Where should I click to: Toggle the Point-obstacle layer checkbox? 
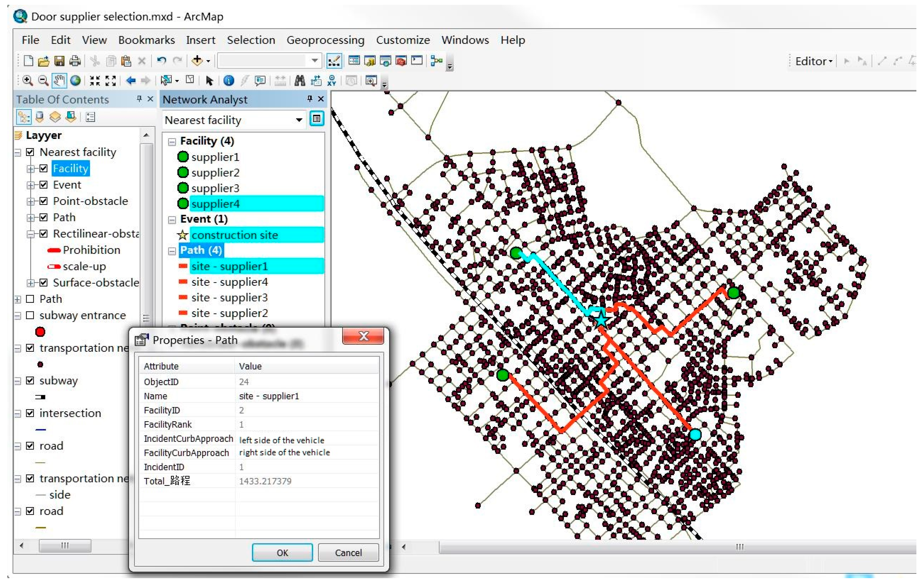click(44, 201)
